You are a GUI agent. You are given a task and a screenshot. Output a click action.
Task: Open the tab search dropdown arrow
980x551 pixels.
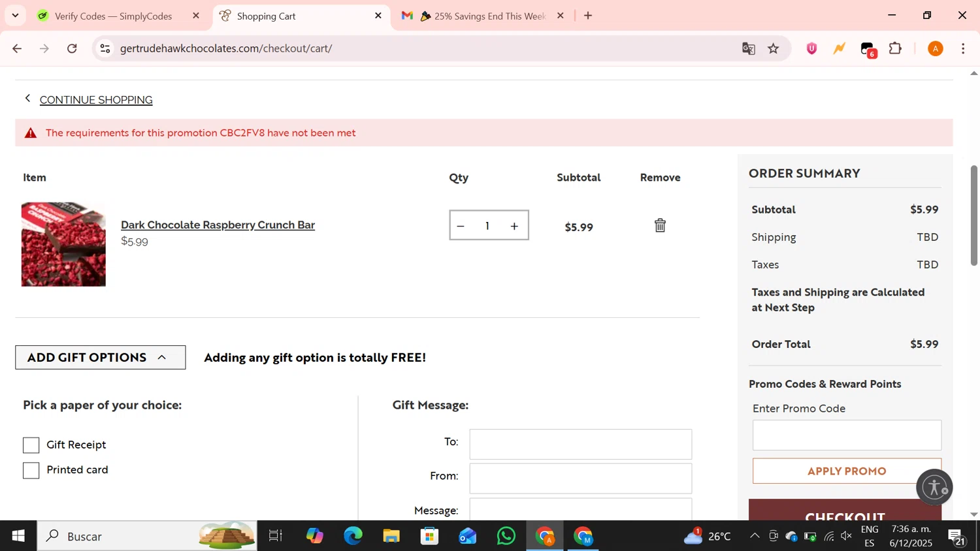pyautogui.click(x=15, y=16)
